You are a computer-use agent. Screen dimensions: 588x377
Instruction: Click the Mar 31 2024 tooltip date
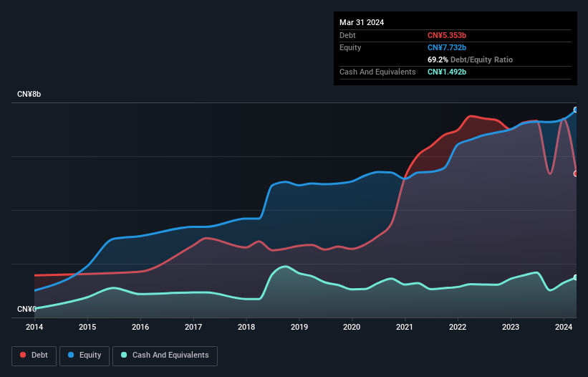362,22
